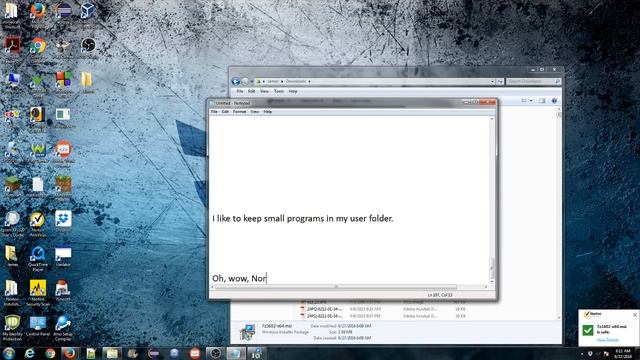Open the Inno Setup Compiler shortcut

tap(63, 323)
